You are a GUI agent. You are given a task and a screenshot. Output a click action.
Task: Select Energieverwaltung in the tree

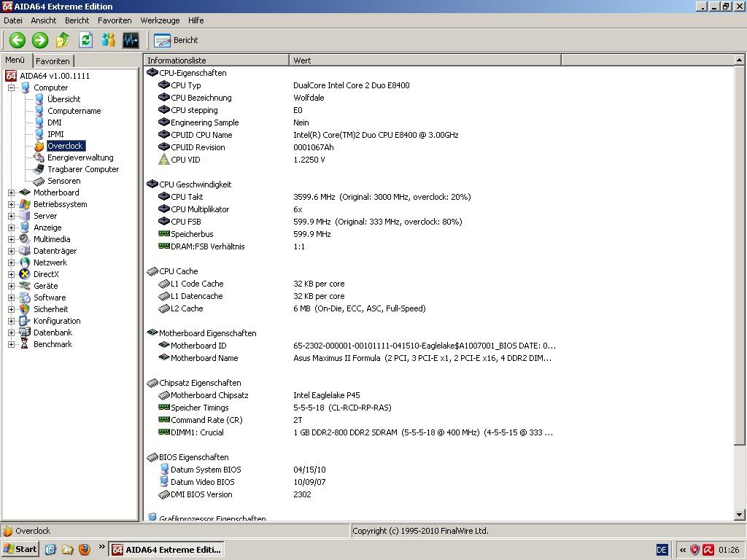(80, 157)
